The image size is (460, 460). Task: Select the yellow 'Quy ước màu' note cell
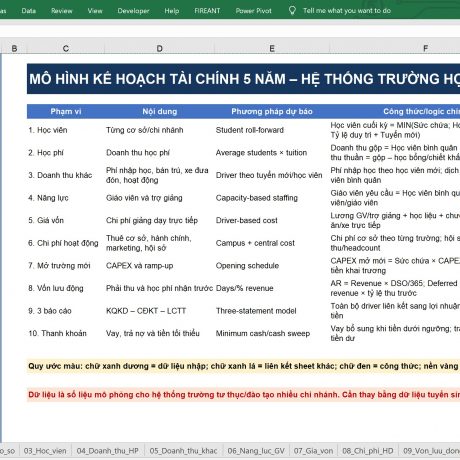(243, 366)
